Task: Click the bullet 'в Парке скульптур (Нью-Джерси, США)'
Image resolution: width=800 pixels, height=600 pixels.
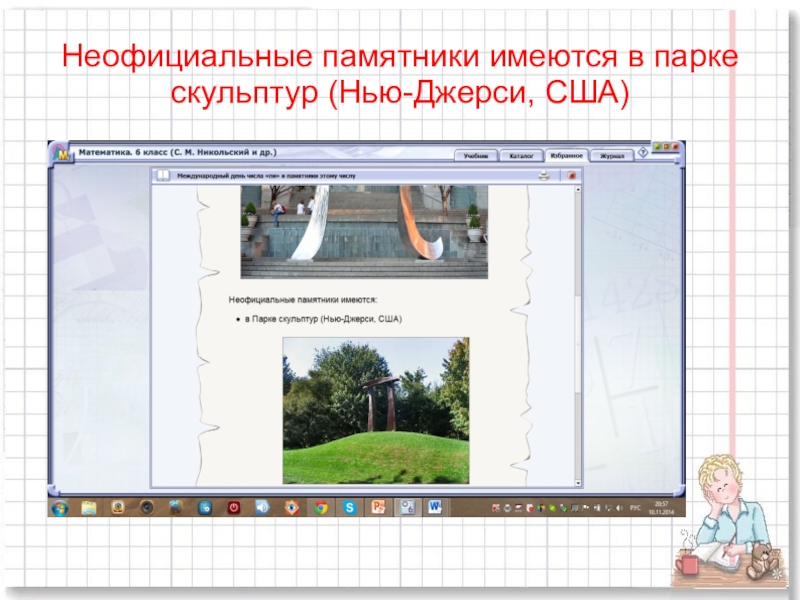Action: 323,319
